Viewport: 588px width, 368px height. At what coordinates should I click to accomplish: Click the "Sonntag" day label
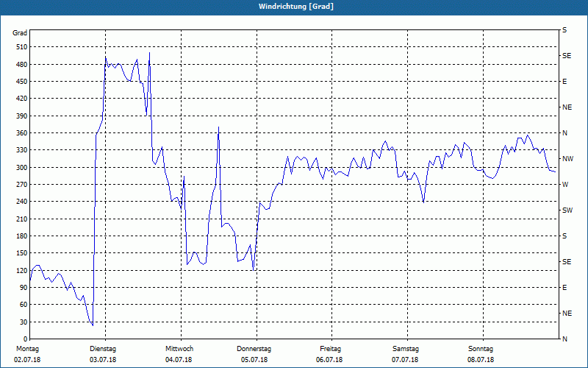click(x=481, y=349)
